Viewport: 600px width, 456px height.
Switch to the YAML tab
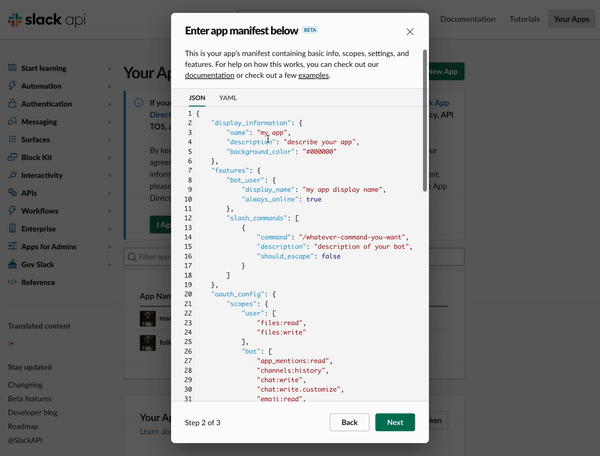click(x=228, y=98)
